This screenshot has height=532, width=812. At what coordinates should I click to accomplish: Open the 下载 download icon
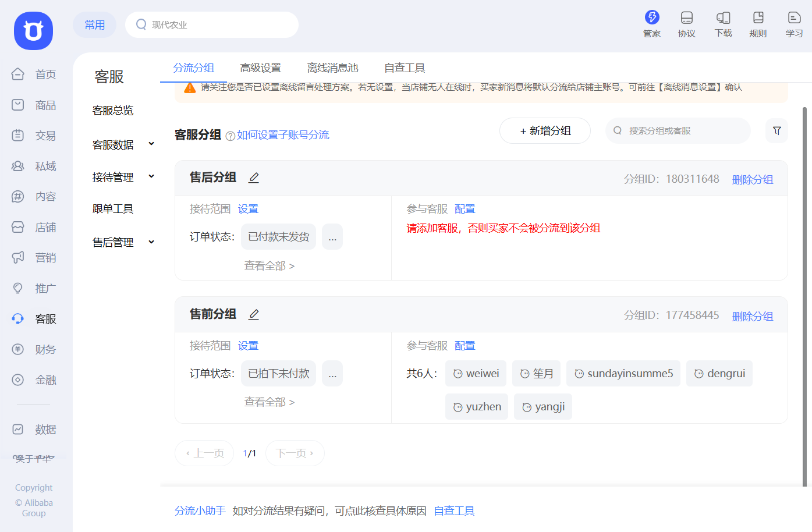[723, 24]
